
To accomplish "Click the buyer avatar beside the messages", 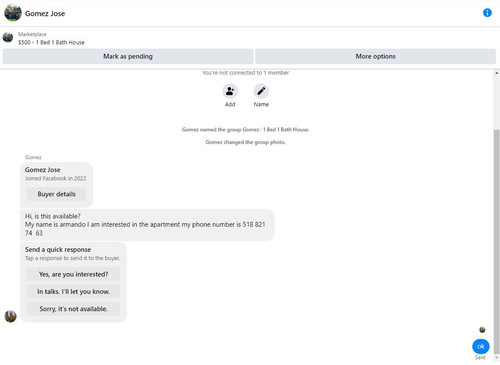I will pyautogui.click(x=11, y=316).
